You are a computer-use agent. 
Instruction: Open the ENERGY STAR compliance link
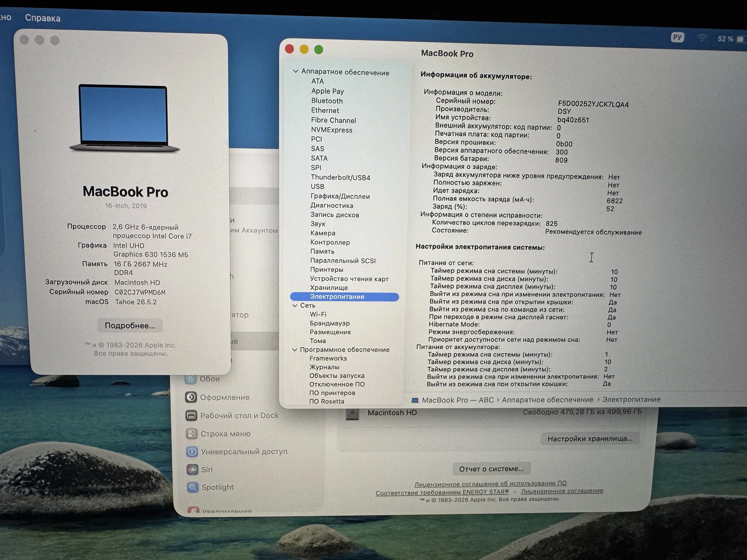click(442, 492)
